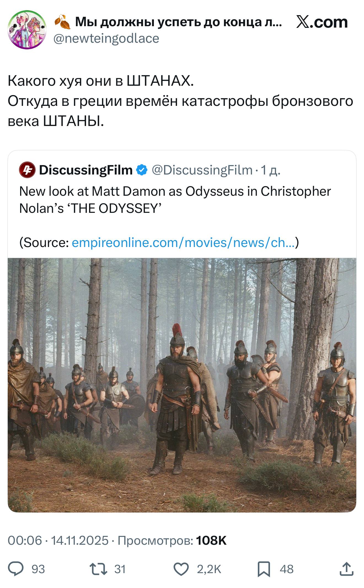Viewport: 364px width, 588px height.
Task: Tap the DiscussingFilm red logo avatar
Action: coord(27,170)
